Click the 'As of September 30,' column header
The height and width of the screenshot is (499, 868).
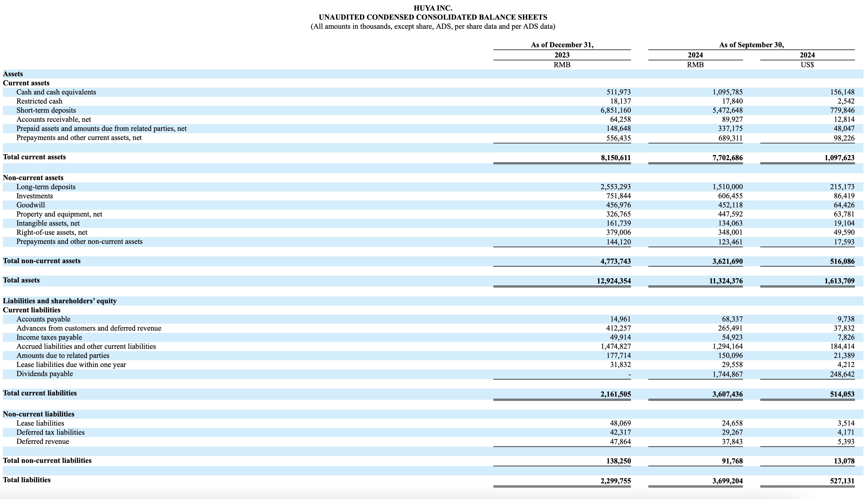(752, 45)
